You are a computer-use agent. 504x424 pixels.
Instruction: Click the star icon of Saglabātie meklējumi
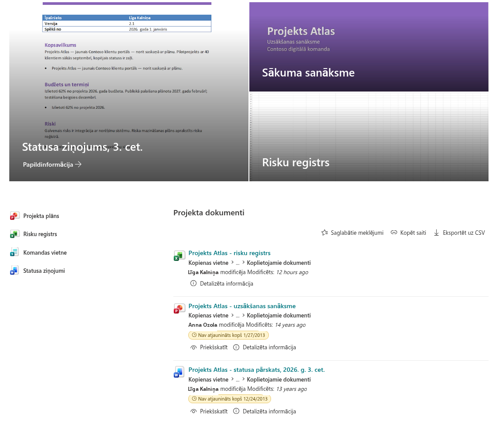pos(325,233)
